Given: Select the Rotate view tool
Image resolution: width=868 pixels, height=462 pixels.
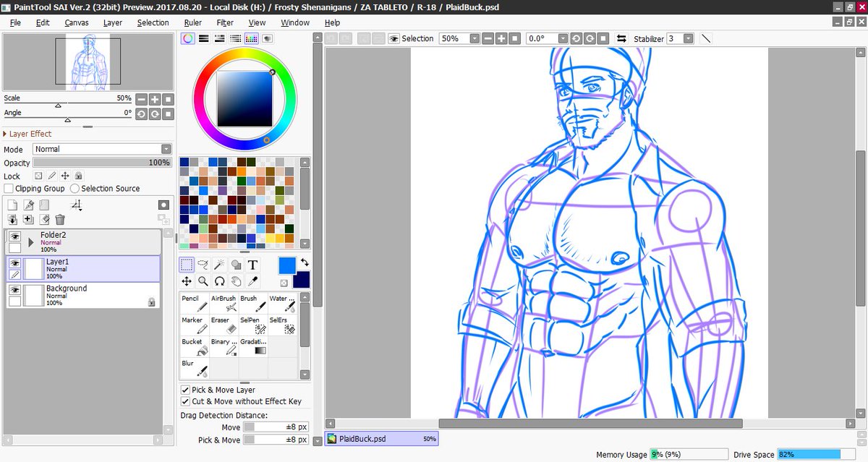Looking at the screenshot, I should (x=220, y=281).
